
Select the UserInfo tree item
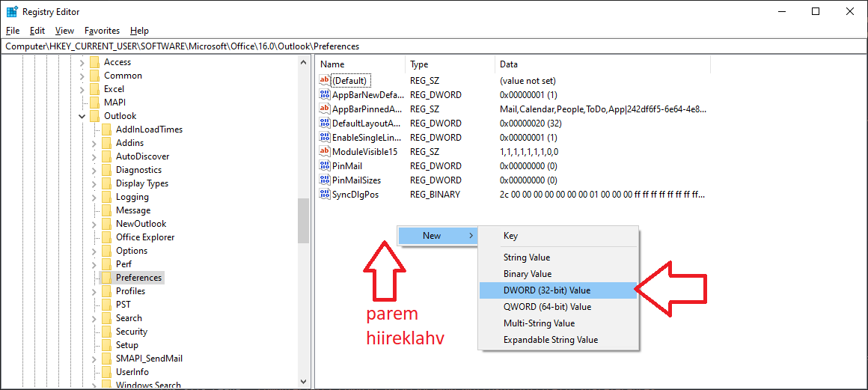click(x=132, y=372)
